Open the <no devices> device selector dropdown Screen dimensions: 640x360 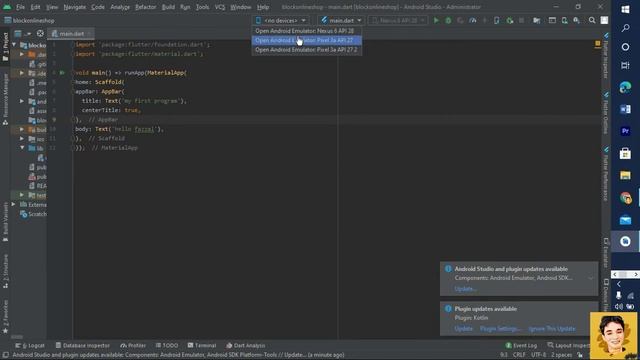281,20
